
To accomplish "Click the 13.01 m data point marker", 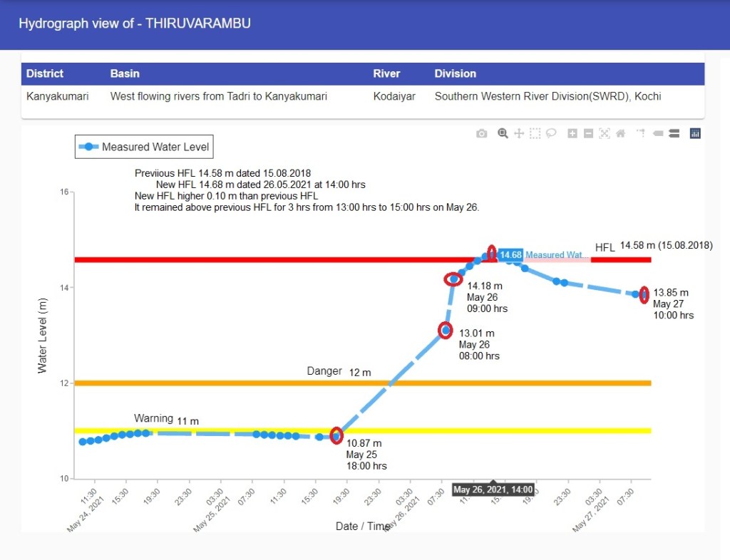I will coord(446,330).
